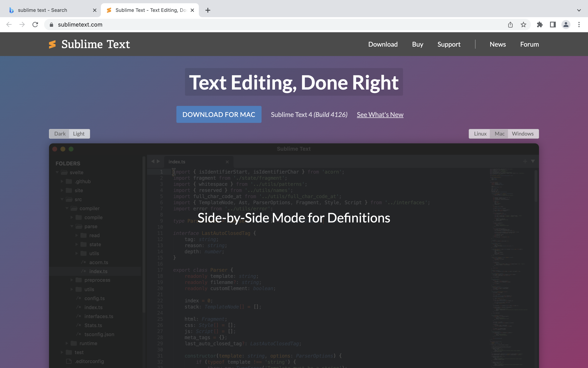Expand the runtime folder
Screen dimensions: 588x368
(x=67, y=343)
